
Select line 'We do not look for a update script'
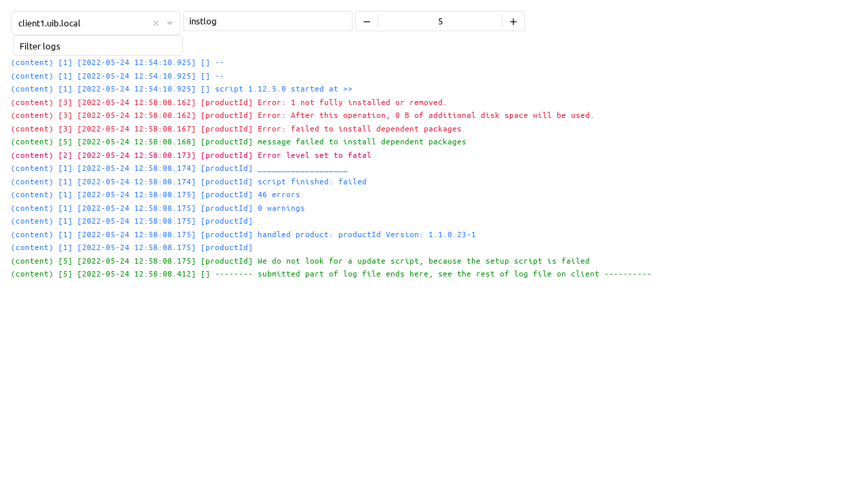point(300,261)
